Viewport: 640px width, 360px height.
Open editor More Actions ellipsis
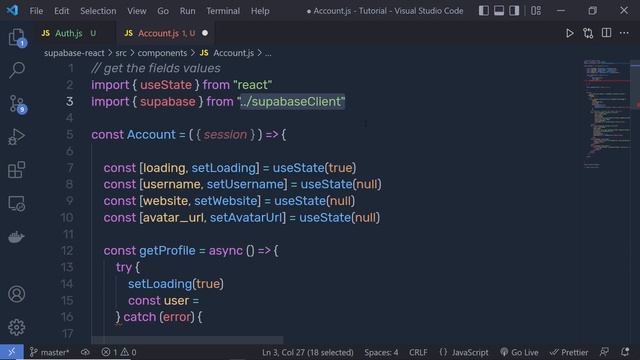[x=624, y=33]
